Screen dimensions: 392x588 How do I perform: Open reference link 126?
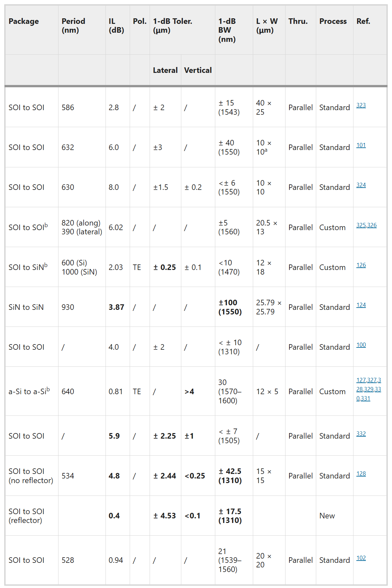pyautogui.click(x=361, y=265)
